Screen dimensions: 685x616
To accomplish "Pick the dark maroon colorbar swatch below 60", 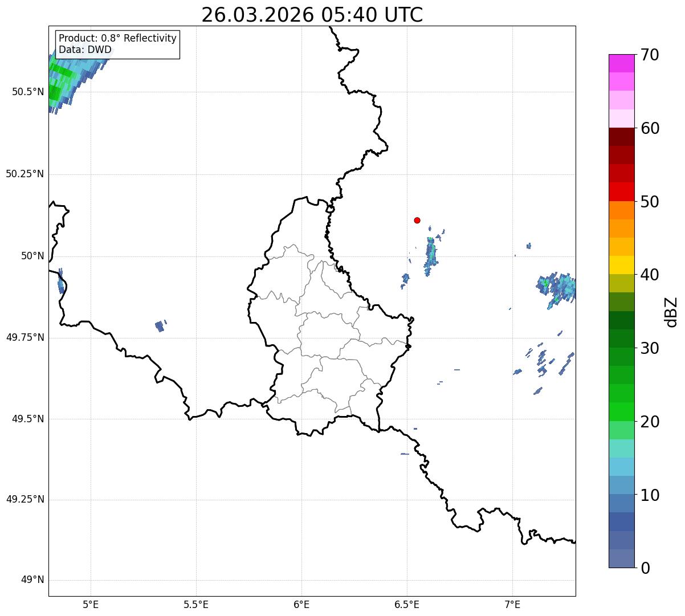I will [x=621, y=137].
